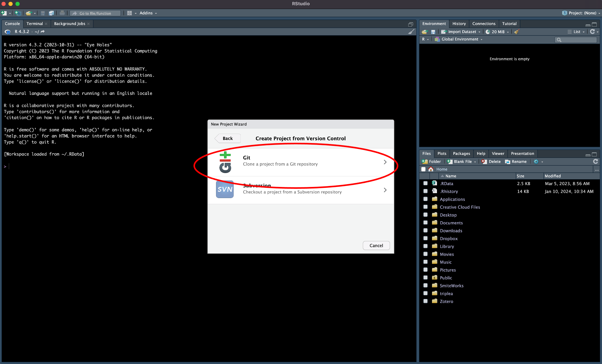Viewport: 602px width, 364px height.
Task: Click the load workspace icon in Environment pane
Action: [424, 32]
